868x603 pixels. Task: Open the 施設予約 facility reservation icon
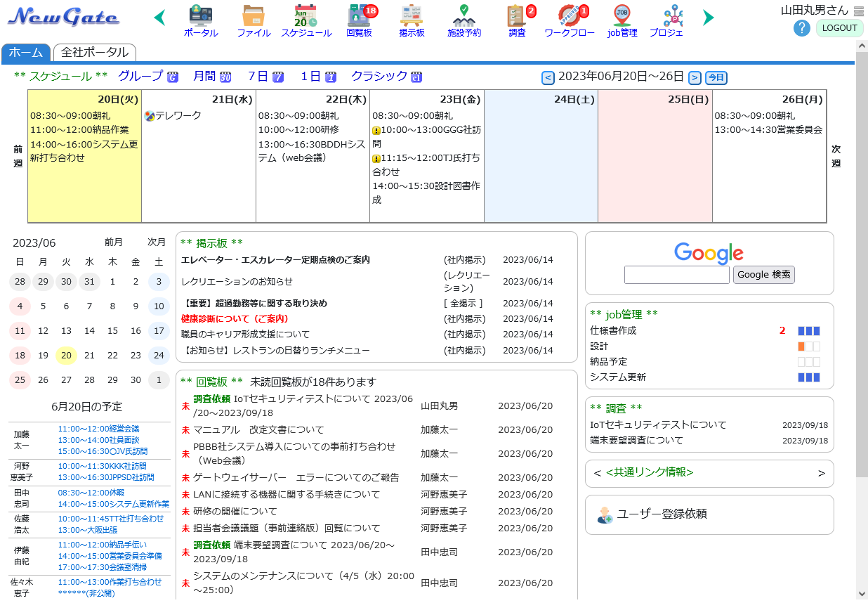point(463,16)
